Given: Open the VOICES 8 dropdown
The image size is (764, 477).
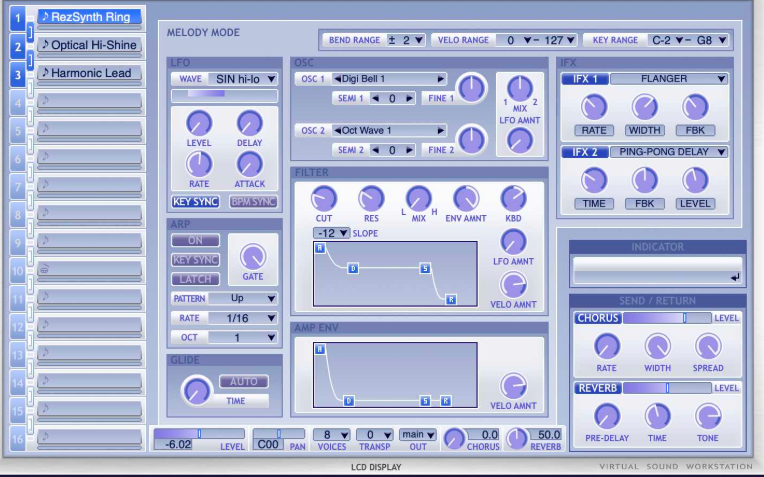Looking at the screenshot, I should tap(331, 435).
